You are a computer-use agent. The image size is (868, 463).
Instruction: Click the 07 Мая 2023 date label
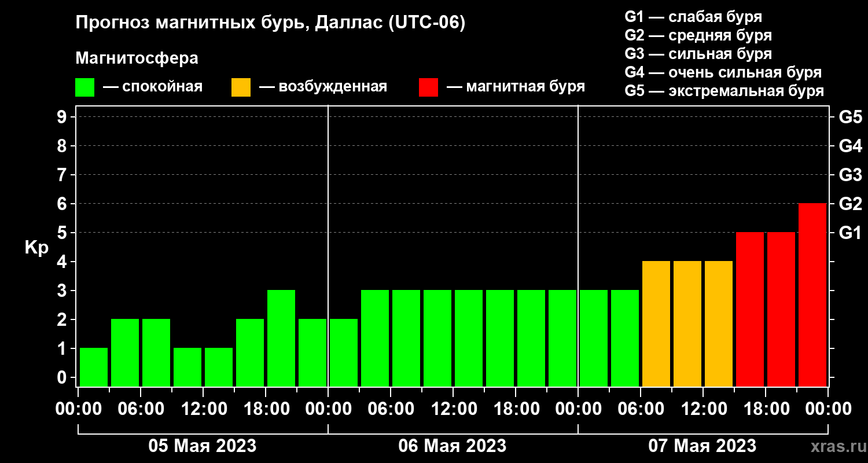[702, 446]
